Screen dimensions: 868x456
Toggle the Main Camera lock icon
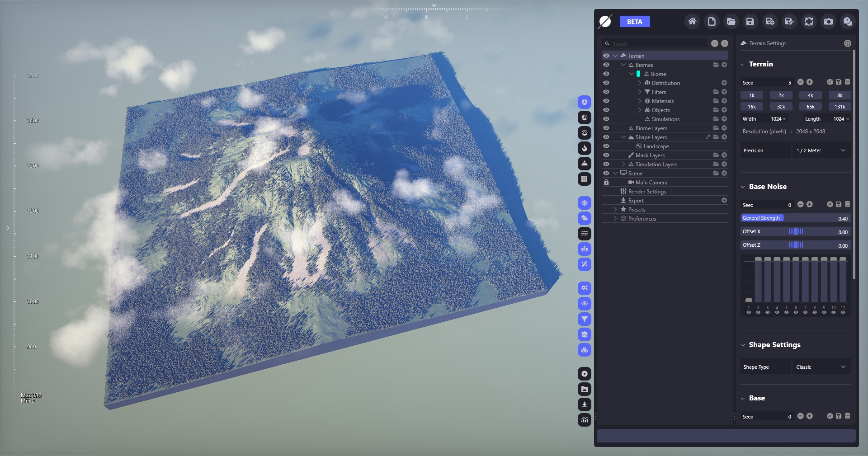coord(606,182)
